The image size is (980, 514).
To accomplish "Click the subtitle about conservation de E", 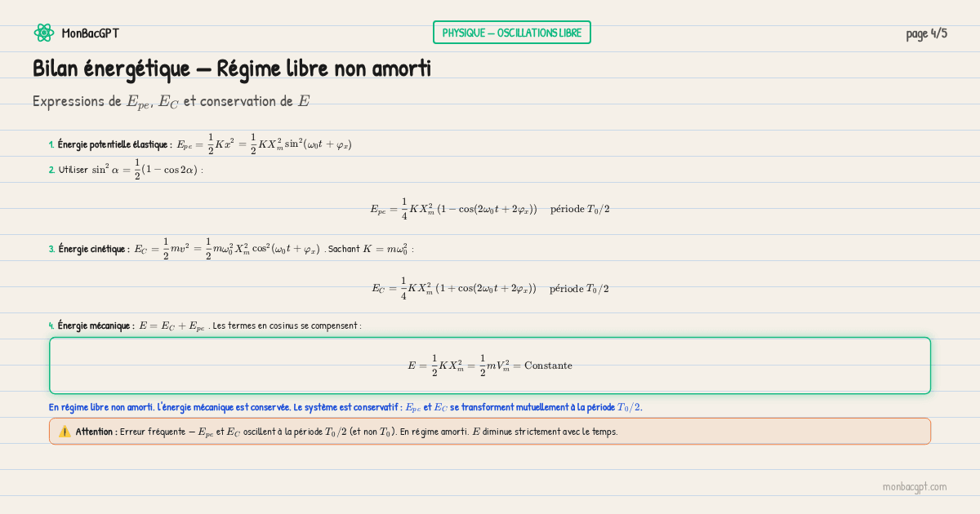I will (171, 101).
